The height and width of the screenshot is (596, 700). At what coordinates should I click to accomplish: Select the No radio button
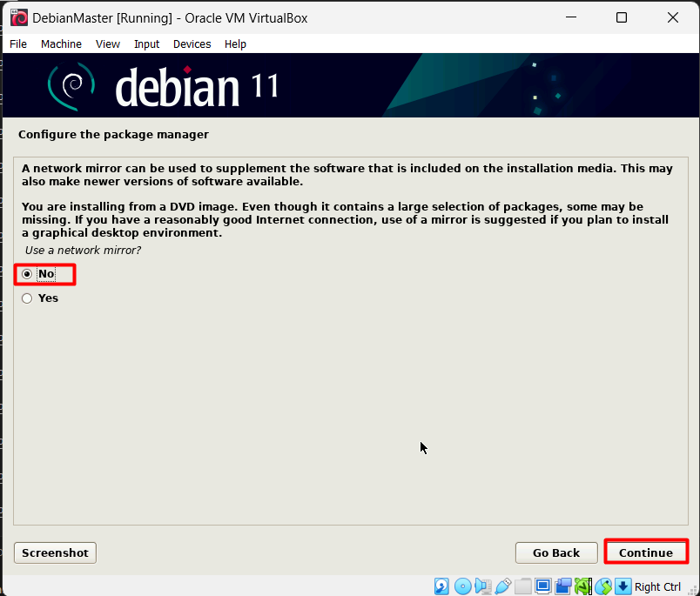coord(27,274)
